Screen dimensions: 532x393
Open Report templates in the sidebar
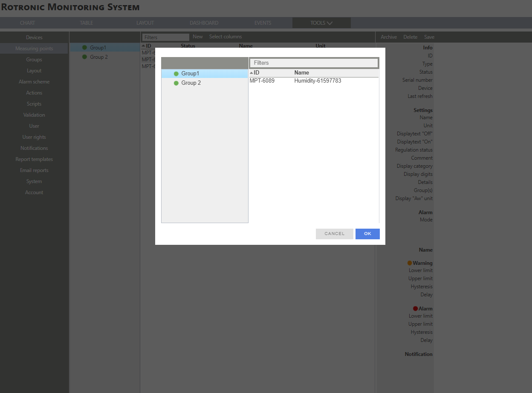coord(34,159)
